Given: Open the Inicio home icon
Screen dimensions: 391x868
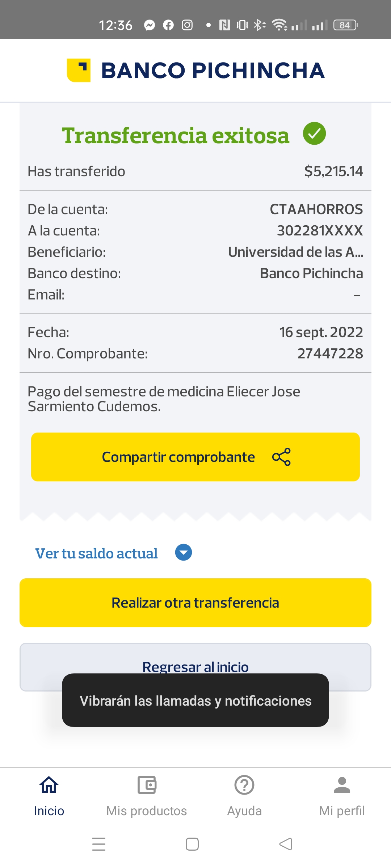Looking at the screenshot, I should tap(49, 784).
